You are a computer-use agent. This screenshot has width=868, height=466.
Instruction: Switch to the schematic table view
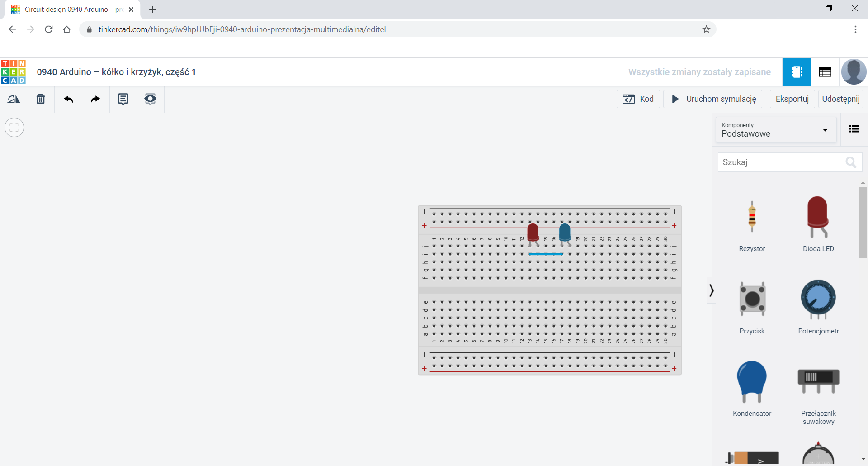click(825, 71)
